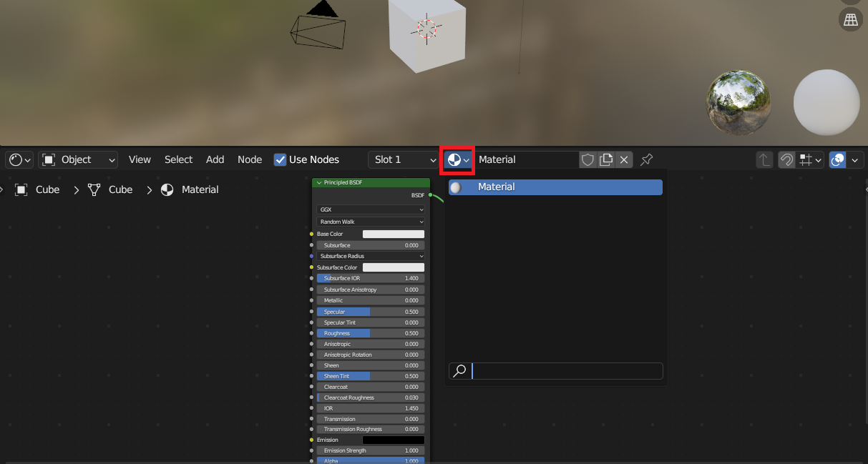Click the Specular Tint slider

(x=371, y=322)
